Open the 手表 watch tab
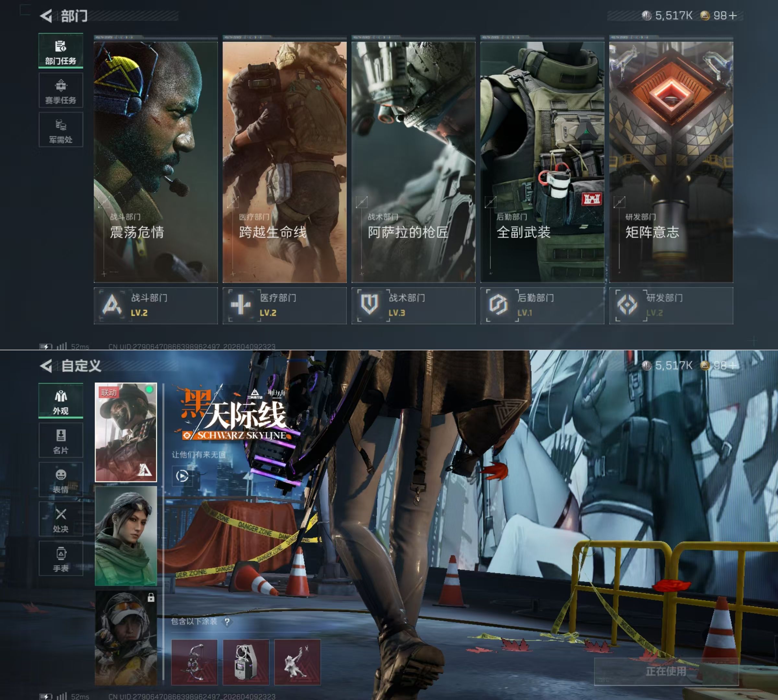 point(61,558)
